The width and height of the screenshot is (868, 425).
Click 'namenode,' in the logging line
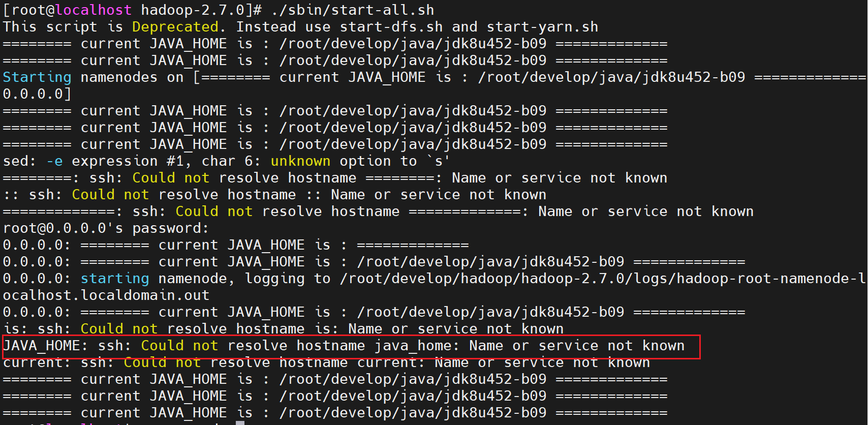point(197,279)
